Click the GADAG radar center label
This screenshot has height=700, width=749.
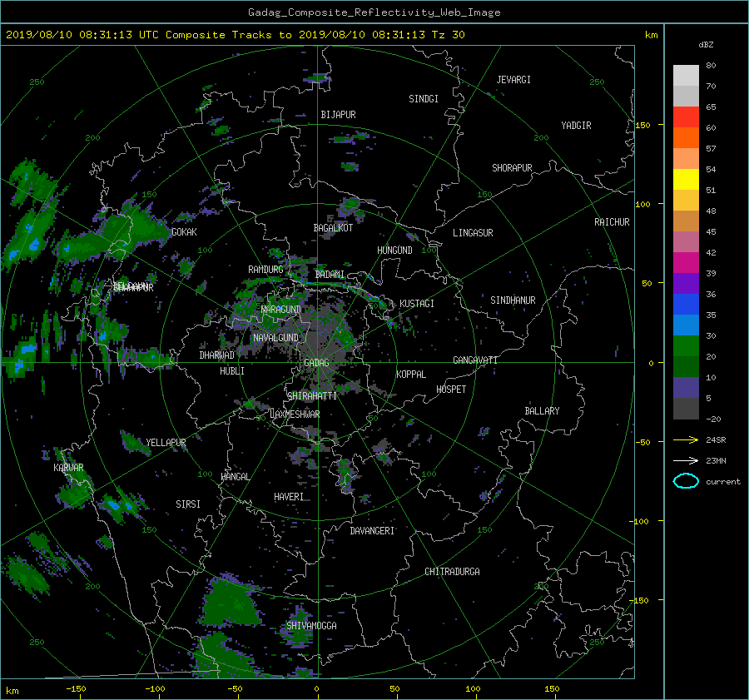[316, 363]
